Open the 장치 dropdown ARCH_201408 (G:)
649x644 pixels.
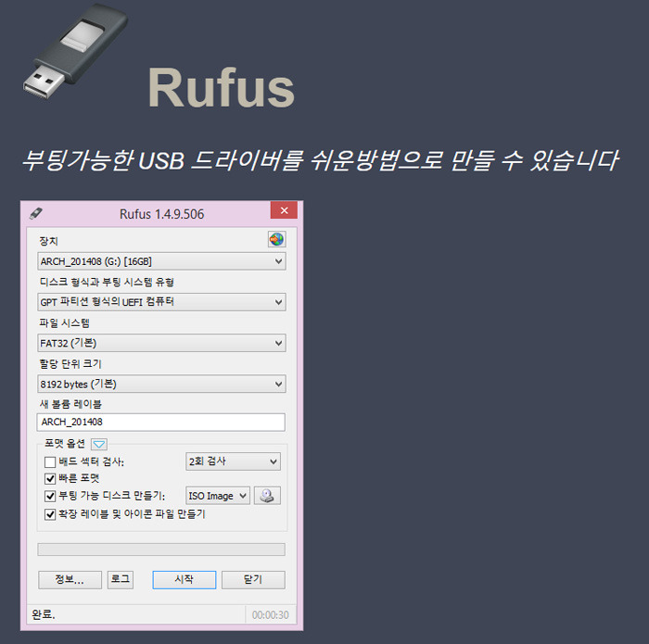(161, 261)
